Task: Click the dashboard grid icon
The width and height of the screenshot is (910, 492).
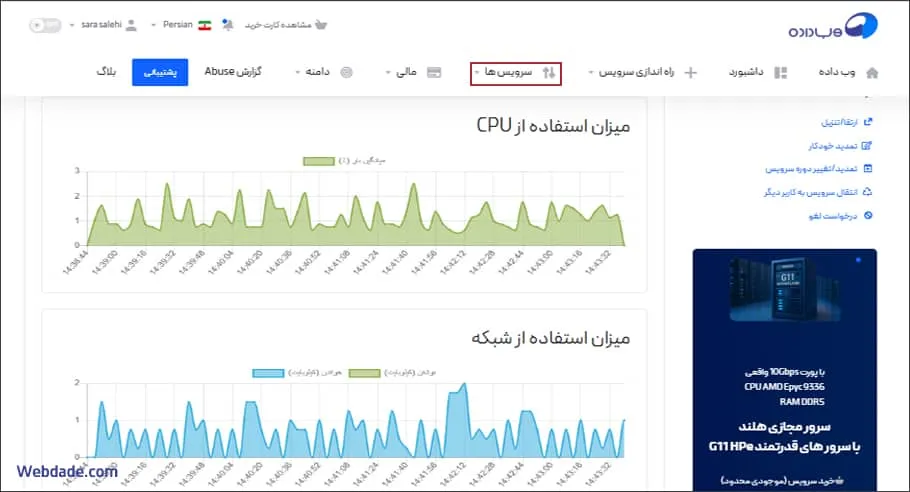Action: [x=781, y=73]
